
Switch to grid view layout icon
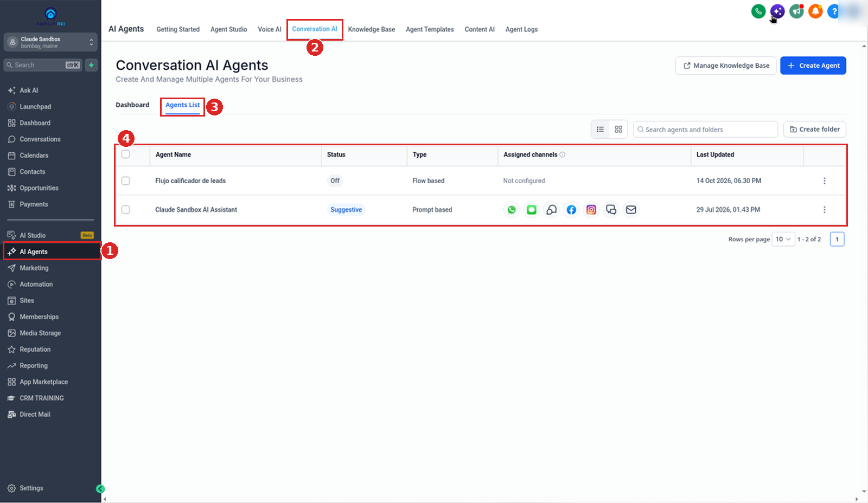click(618, 130)
